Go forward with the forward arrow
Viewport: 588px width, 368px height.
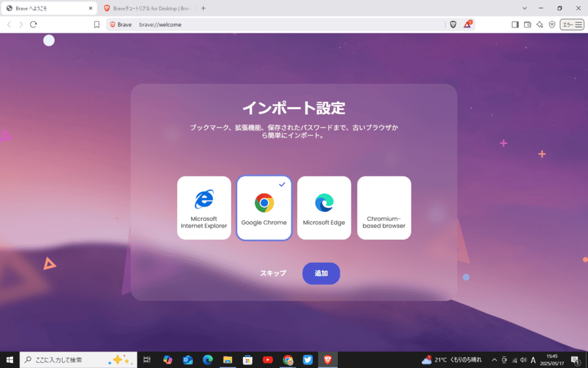pyautogui.click(x=21, y=24)
